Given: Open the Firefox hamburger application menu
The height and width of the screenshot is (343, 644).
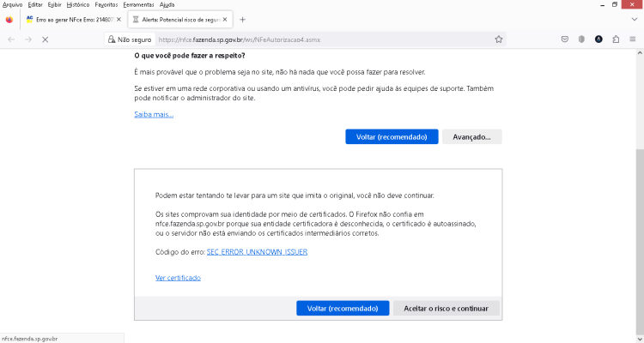Looking at the screenshot, I should (x=633, y=39).
